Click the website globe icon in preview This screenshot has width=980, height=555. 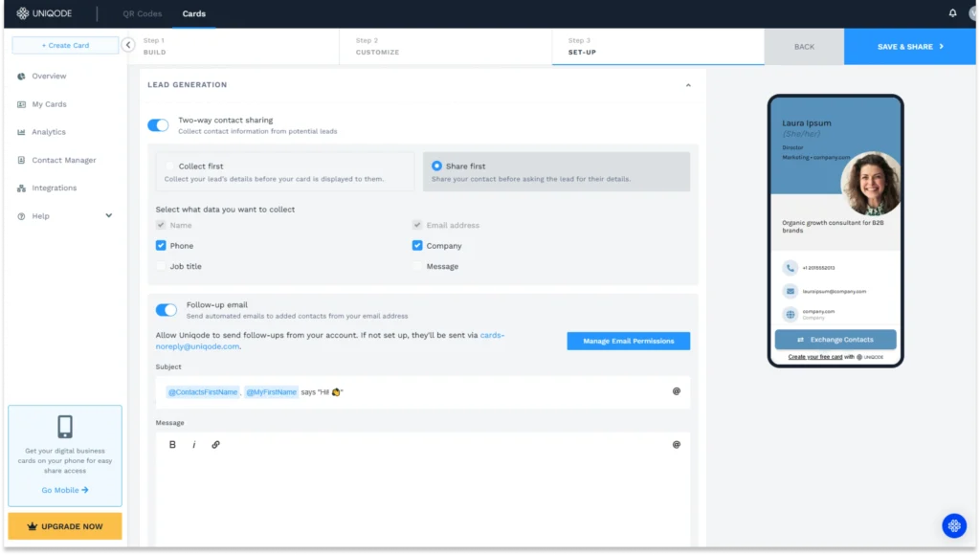point(790,315)
